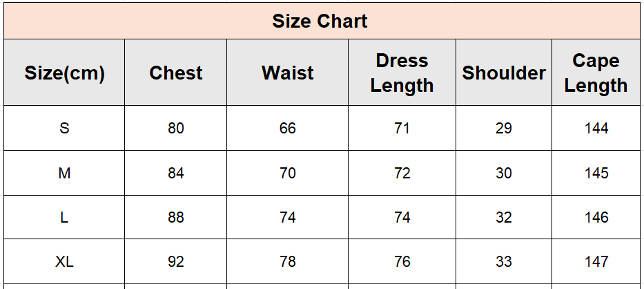
Task: Select the size M row label
Action: coord(64,173)
